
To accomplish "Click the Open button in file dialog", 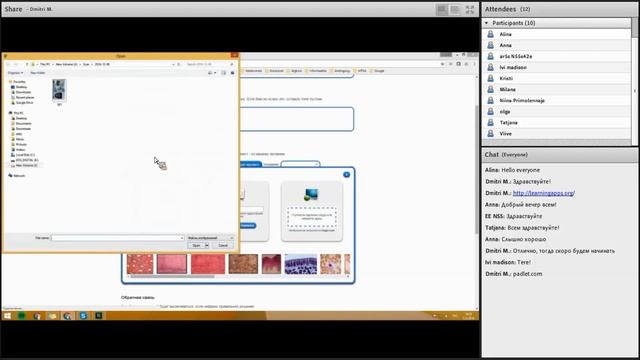I will pyautogui.click(x=196, y=245).
